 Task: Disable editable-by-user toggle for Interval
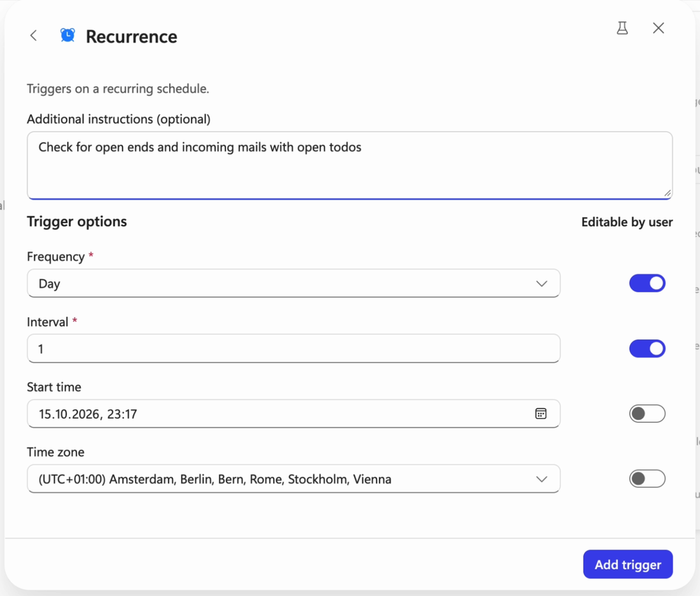(x=647, y=348)
